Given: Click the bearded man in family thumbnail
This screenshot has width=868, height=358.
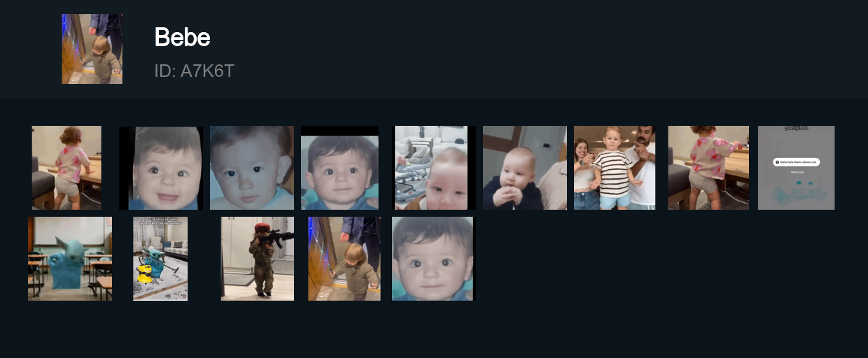Looking at the screenshot, I should point(643,168).
